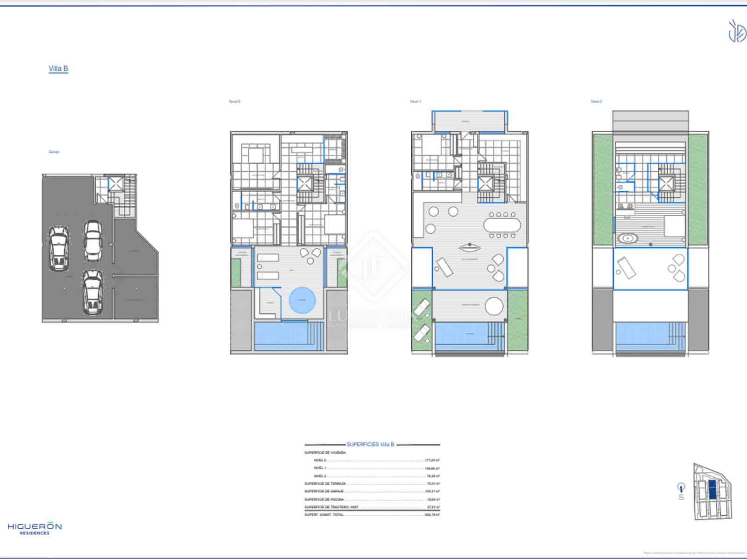The image size is (747, 560).
Task: Select the Garaje plan label
Action: (x=54, y=152)
